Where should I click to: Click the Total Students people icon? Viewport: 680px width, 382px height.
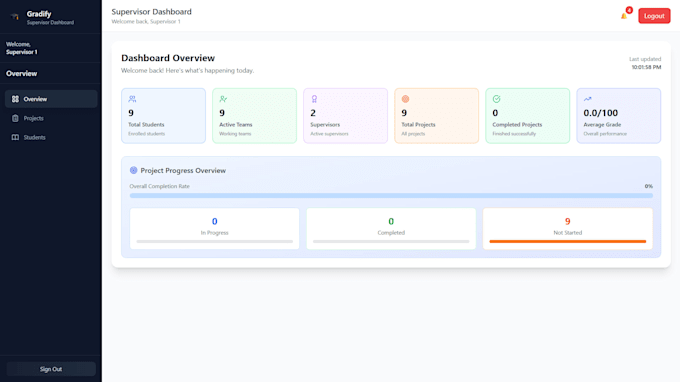(x=132, y=99)
